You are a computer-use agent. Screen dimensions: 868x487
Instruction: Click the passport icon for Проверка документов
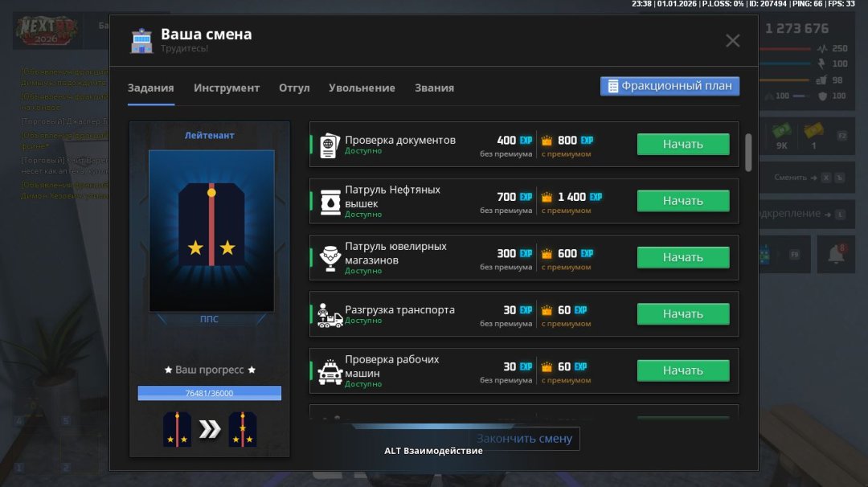(330, 145)
